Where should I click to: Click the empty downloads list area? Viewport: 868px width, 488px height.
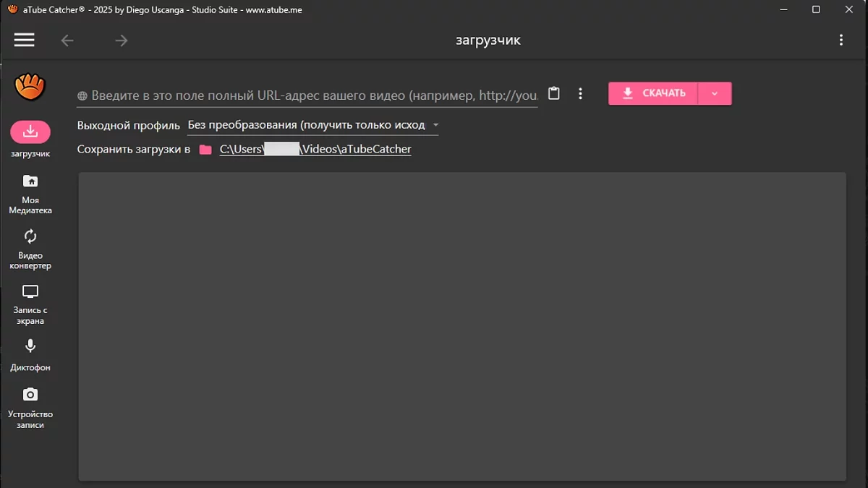pos(461,325)
